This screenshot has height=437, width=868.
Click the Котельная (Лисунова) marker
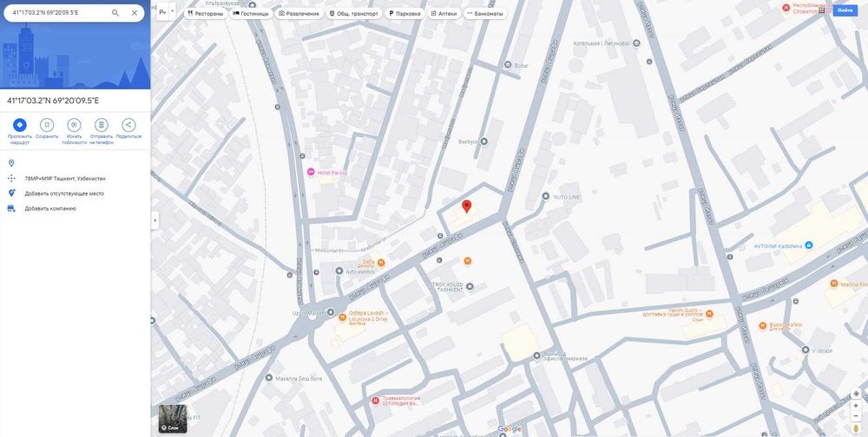(x=636, y=43)
